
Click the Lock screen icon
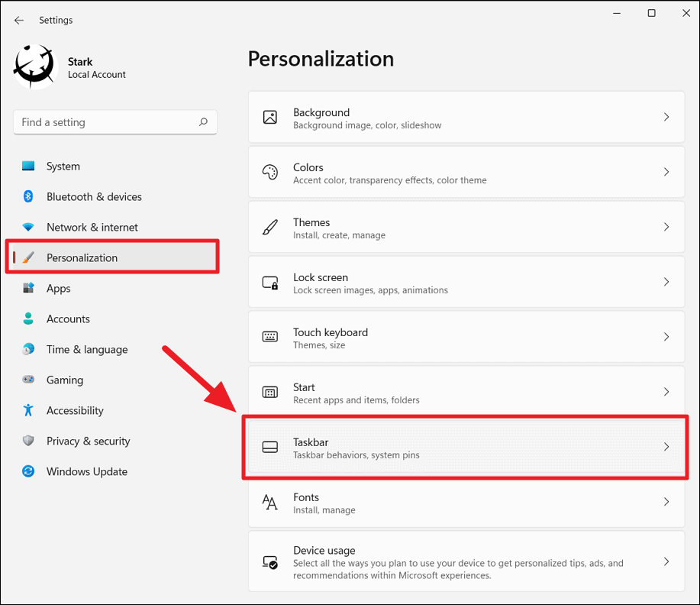tap(270, 283)
